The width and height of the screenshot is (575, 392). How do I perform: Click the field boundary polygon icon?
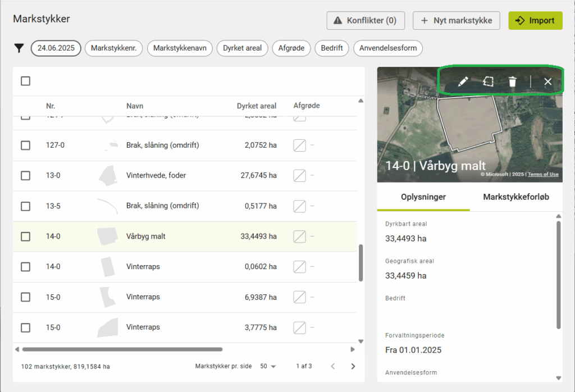point(488,82)
